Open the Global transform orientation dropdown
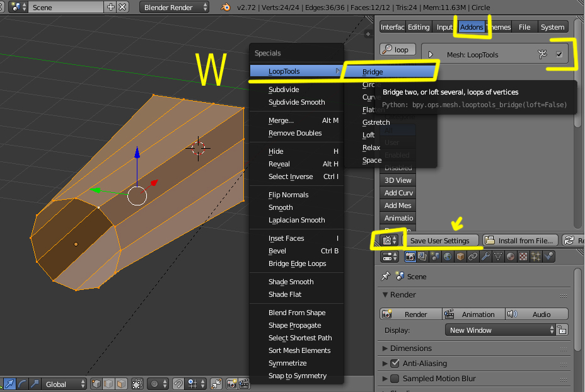The height and width of the screenshot is (392, 585). pyautogui.click(x=64, y=384)
